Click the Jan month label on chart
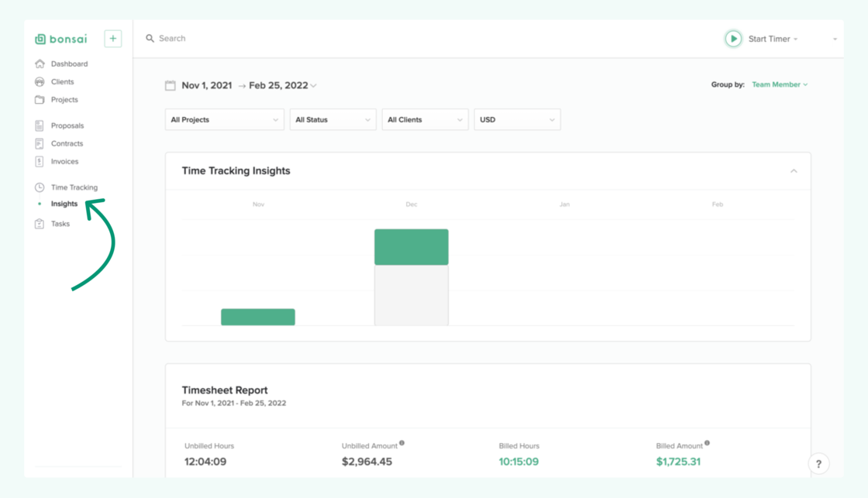 (x=565, y=204)
